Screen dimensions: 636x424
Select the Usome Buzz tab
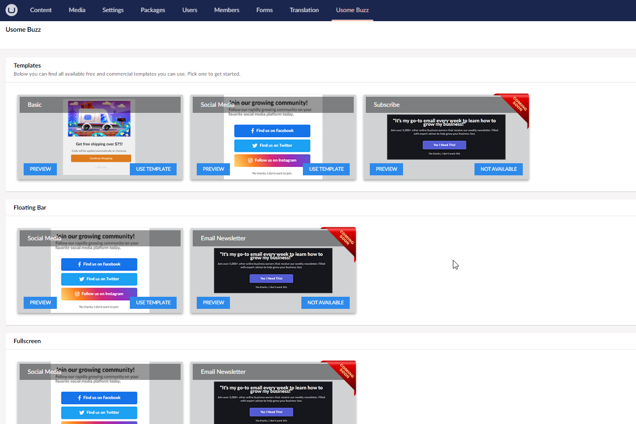pos(352,10)
